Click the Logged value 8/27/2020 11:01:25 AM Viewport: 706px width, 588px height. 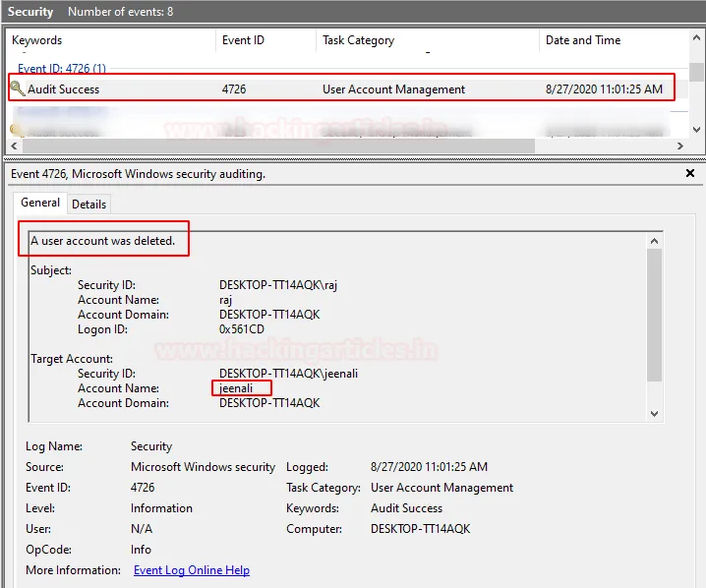[429, 466]
